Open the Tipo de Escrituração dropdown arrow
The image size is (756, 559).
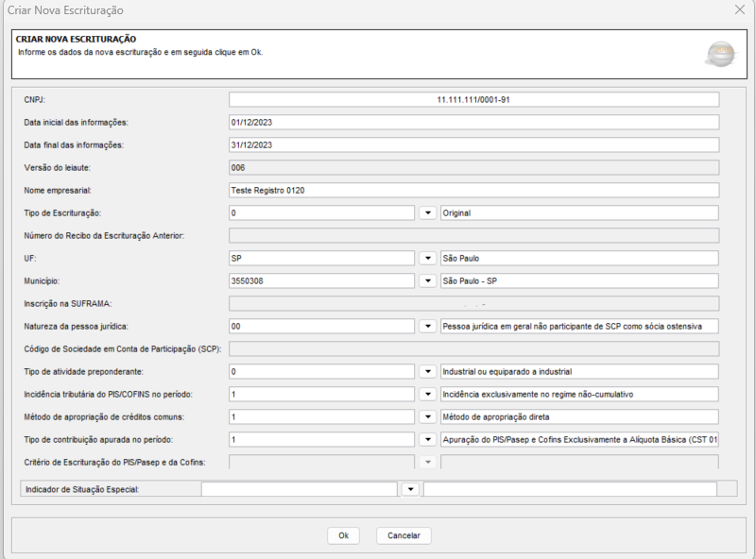(x=427, y=213)
